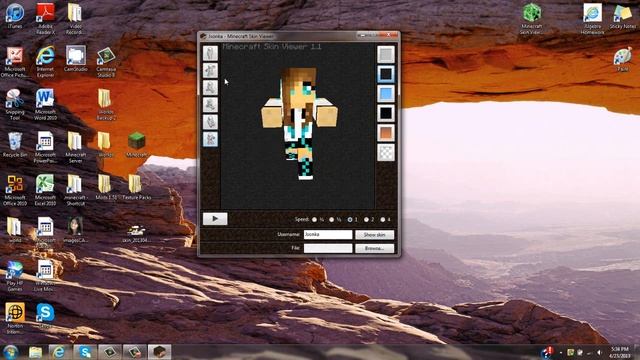Choose the orange gradient background swatch

[x=385, y=133]
